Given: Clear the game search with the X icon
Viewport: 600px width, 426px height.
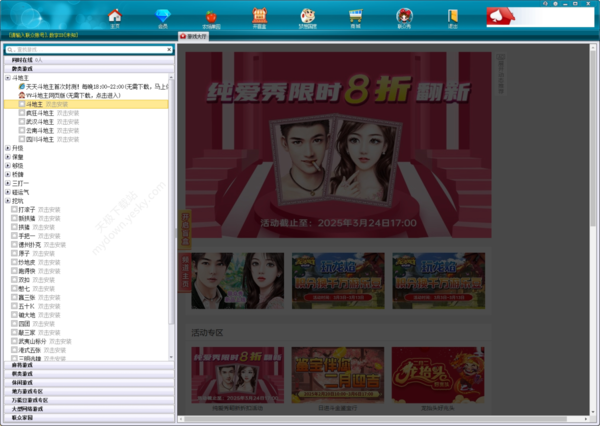Looking at the screenshot, I should point(169,50).
